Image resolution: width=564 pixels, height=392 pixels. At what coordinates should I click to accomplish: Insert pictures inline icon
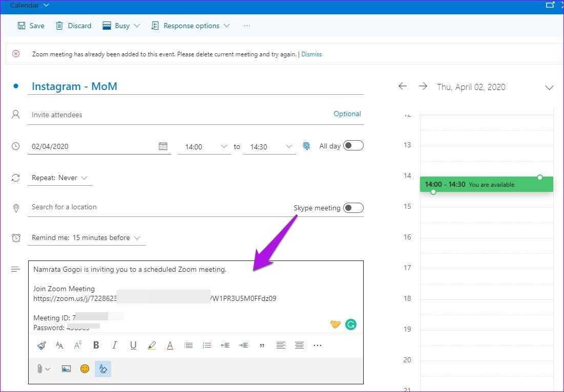(x=66, y=368)
